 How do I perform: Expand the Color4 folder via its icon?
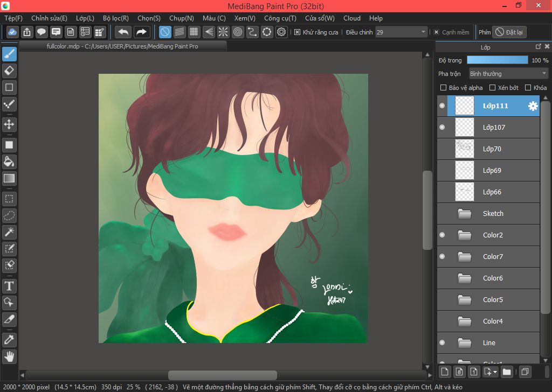(x=464, y=321)
